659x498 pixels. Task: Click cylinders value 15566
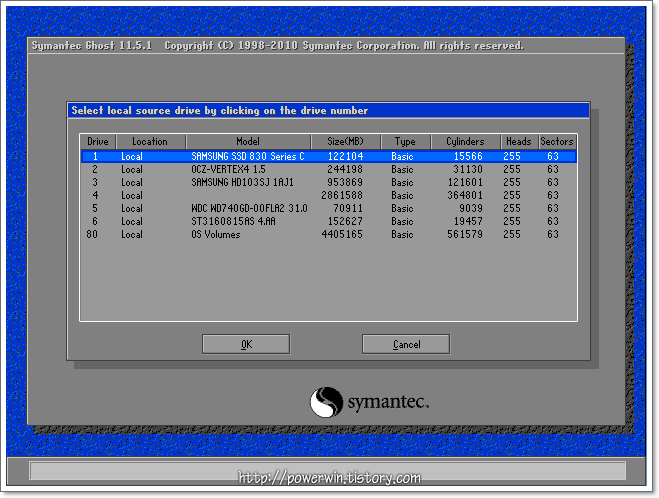(x=468, y=156)
